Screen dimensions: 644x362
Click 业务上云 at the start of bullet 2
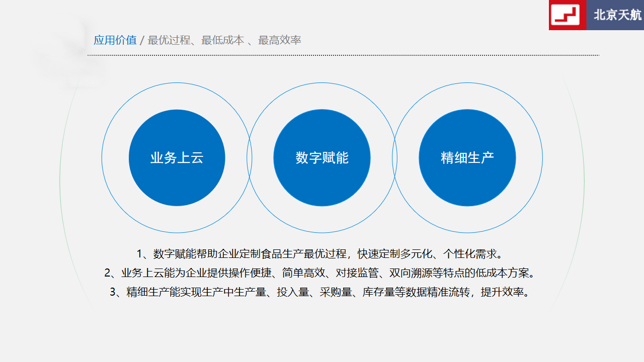coord(138,273)
